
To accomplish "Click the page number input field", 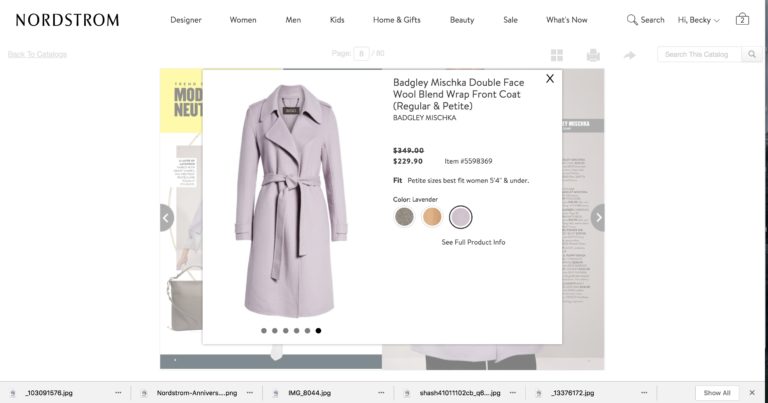I will pyautogui.click(x=361, y=53).
